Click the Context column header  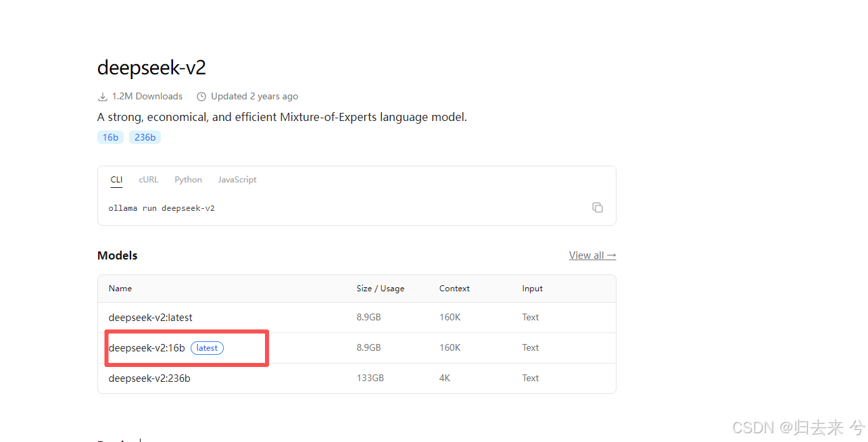pyautogui.click(x=454, y=289)
